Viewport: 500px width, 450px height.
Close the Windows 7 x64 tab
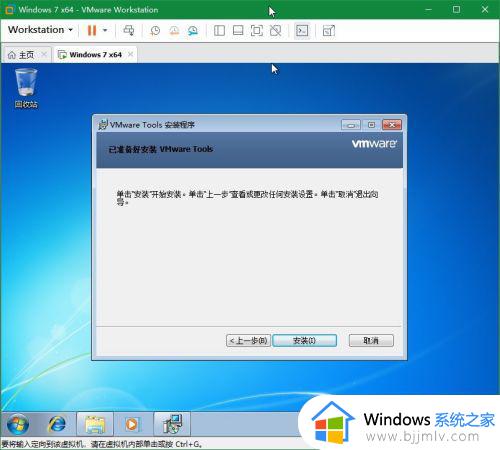coord(131,54)
